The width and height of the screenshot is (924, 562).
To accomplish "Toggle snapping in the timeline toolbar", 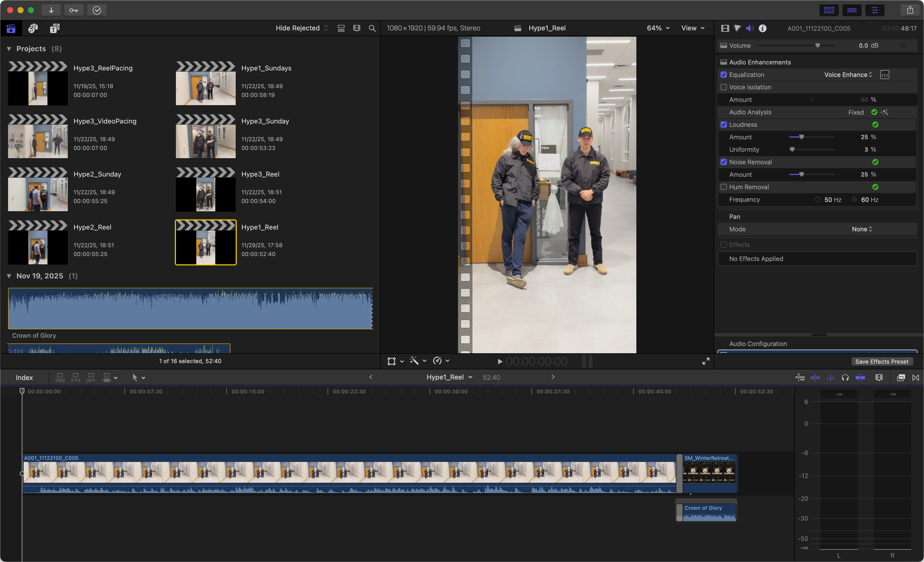I will [861, 377].
